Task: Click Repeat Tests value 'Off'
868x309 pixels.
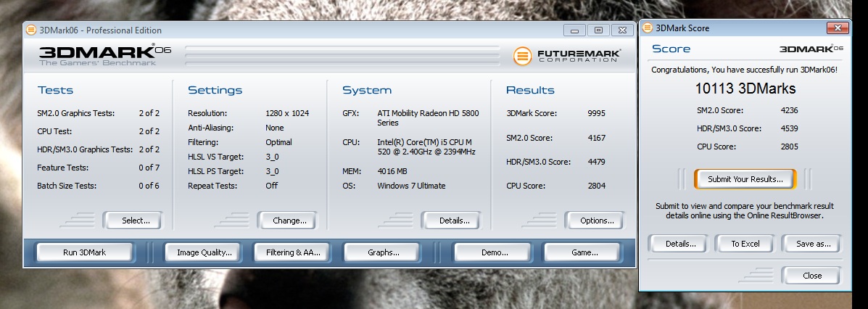Action: tap(272, 186)
